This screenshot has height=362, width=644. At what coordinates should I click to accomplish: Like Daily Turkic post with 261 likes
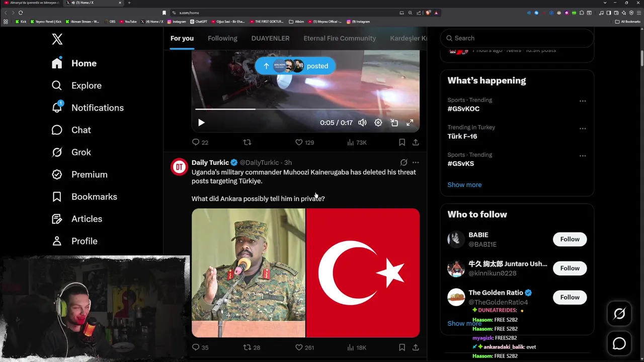304,347
